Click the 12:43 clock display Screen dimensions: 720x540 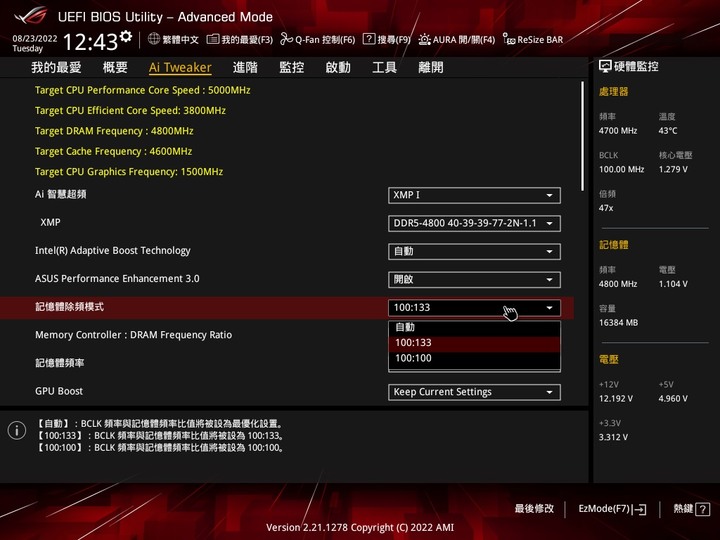click(90, 42)
